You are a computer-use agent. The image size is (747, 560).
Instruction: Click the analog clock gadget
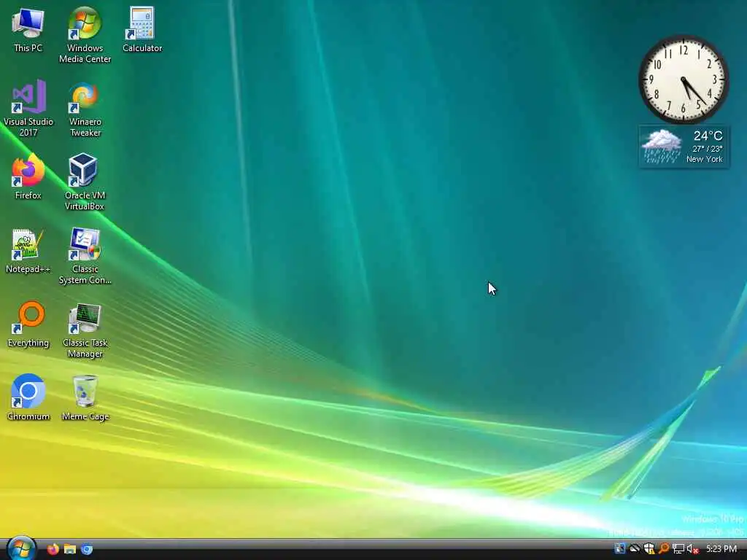click(683, 79)
